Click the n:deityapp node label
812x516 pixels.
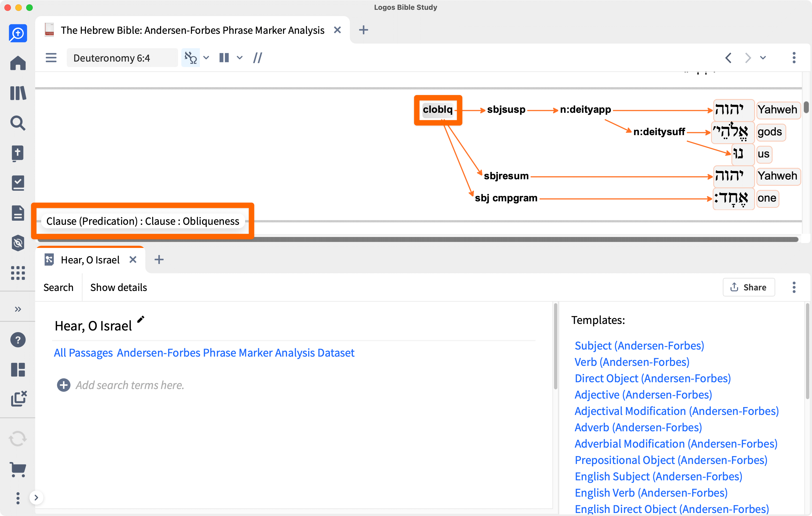pos(585,110)
